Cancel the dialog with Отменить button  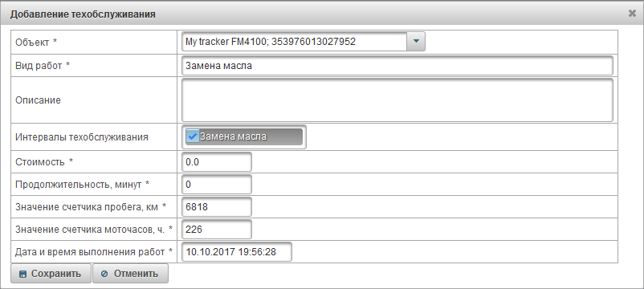coord(131,274)
